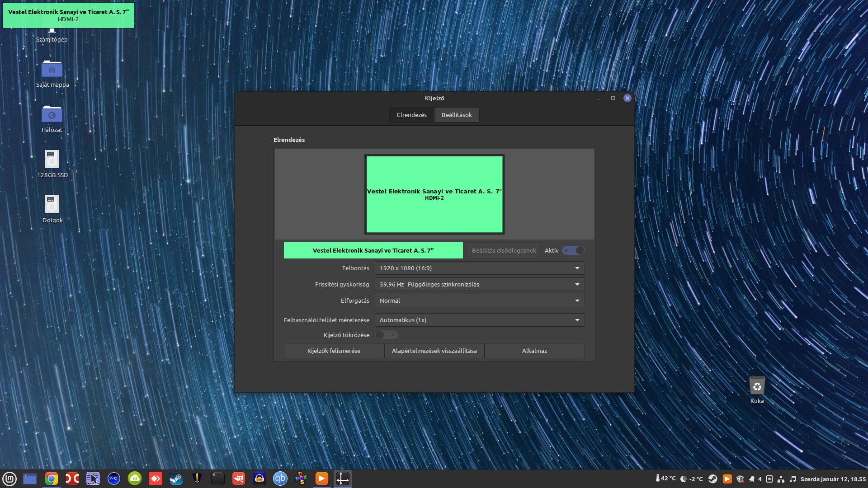Launch qBittorrent from the taskbar
This screenshot has width=868, height=488.
coord(280,479)
